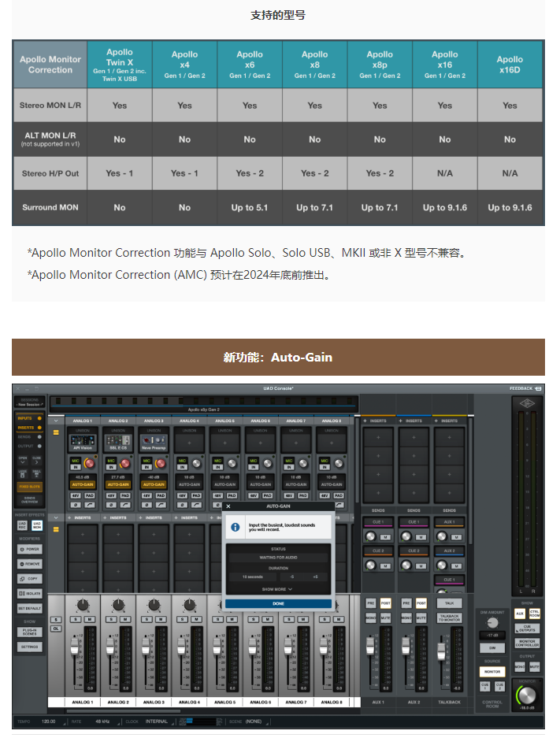Click the SMALL view size icon

pos(37,475)
